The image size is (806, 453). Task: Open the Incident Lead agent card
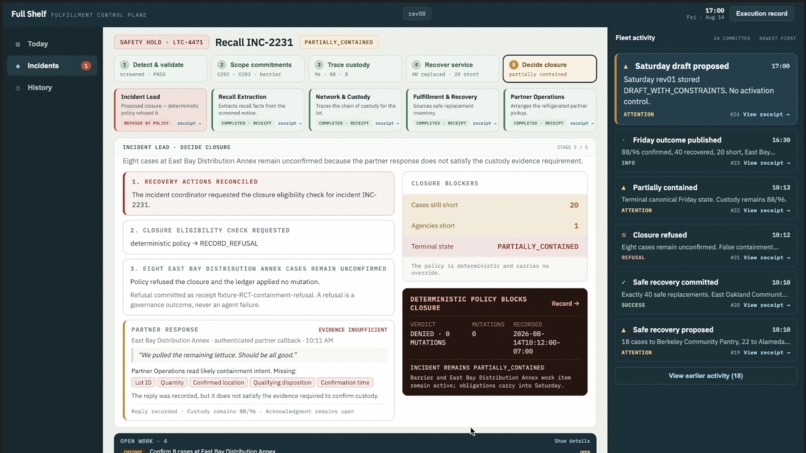coord(160,110)
